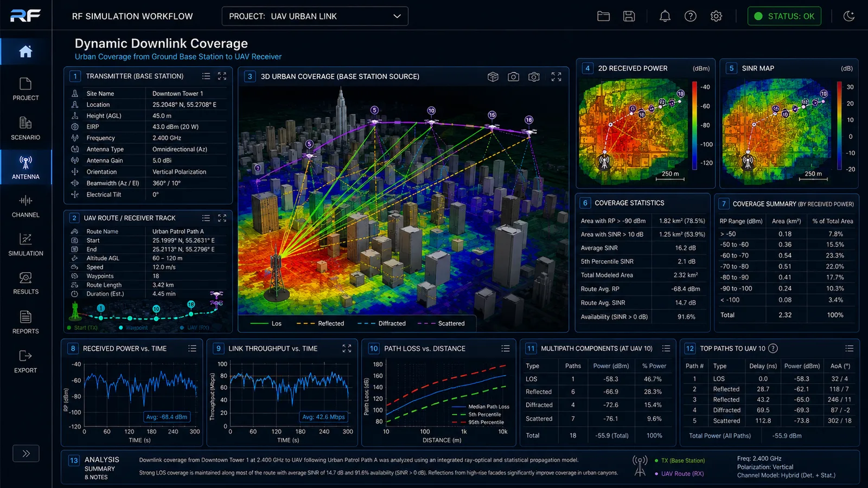Switch to the Simulation section
The width and height of the screenshot is (868, 488).
(25, 245)
